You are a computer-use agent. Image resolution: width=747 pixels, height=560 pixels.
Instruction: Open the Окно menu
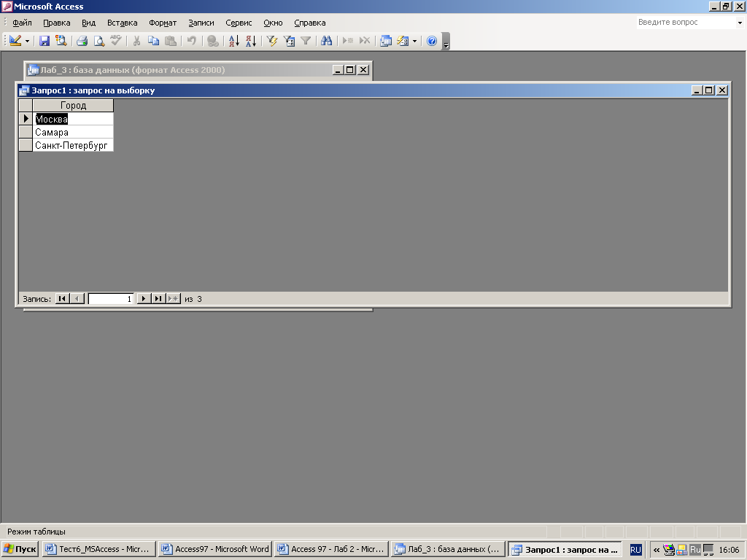(273, 23)
